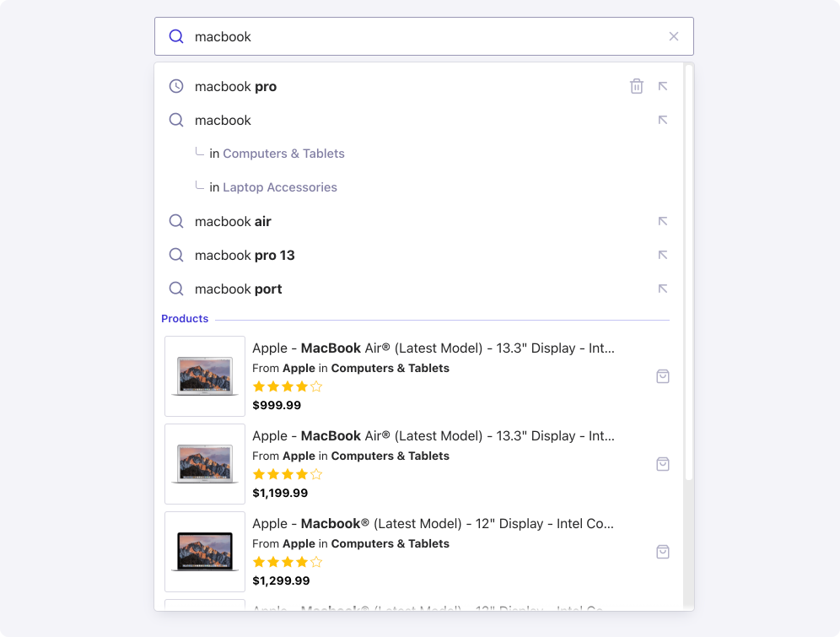Click magnifier icon next to macbook pro 13
This screenshot has width=840, height=637.
176,255
